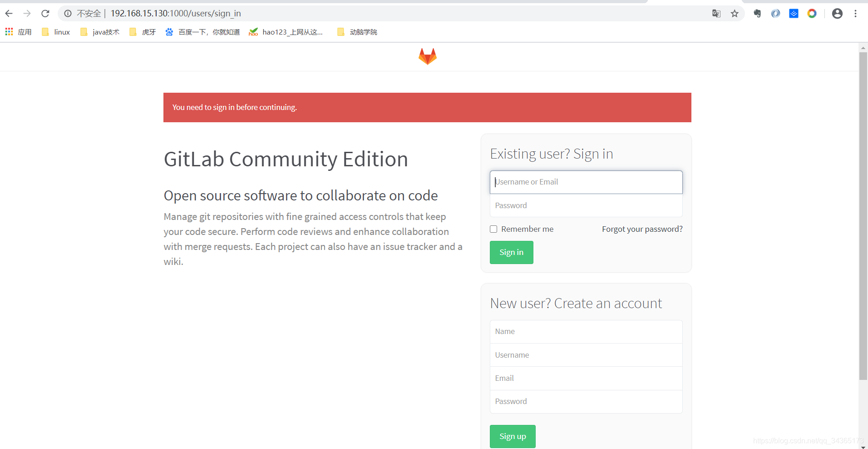Click the browser forward arrow
Image resolution: width=868 pixels, height=449 pixels.
click(x=27, y=14)
